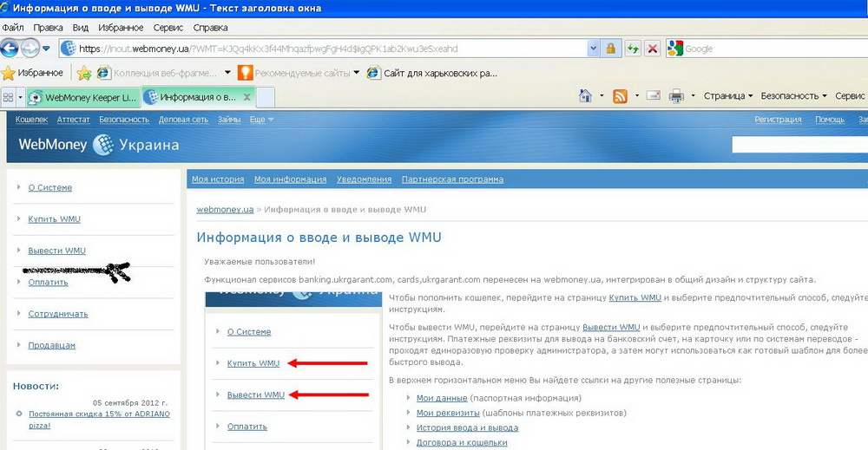Viewport: 868px width, 450px height.
Task: Click the red Stop loading icon
Action: coord(653,49)
